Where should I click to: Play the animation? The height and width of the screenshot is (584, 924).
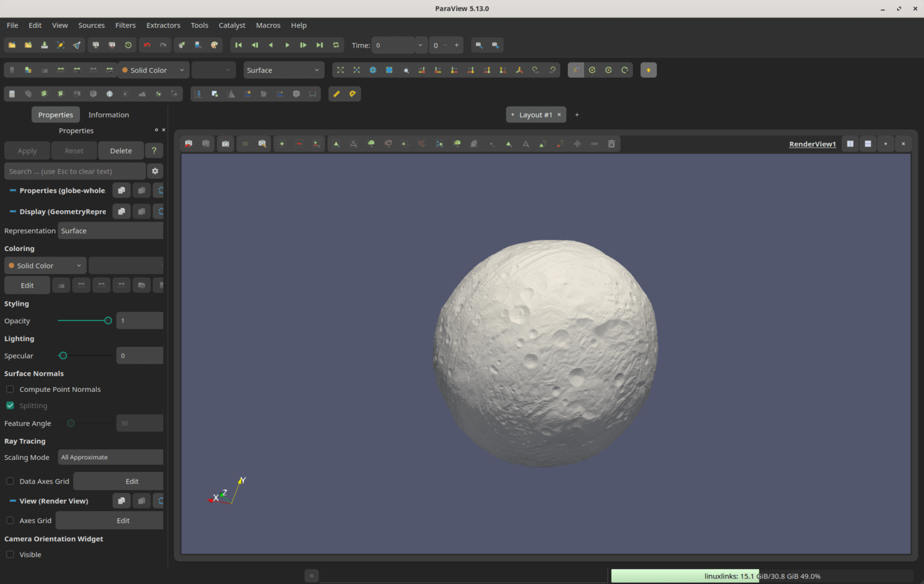point(287,45)
